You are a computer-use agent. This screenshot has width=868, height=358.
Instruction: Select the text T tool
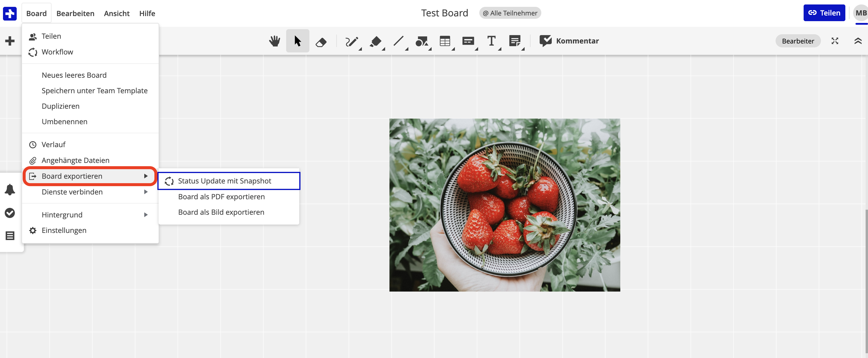[491, 41]
